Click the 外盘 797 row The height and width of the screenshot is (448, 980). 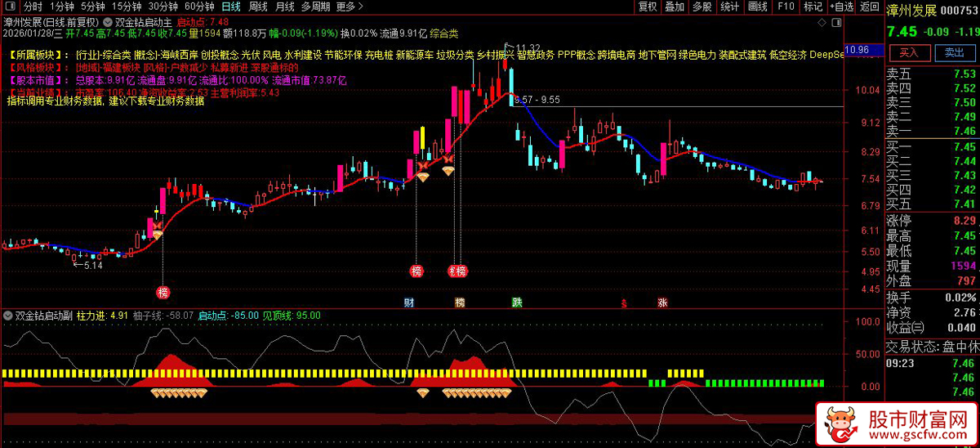pos(932,281)
